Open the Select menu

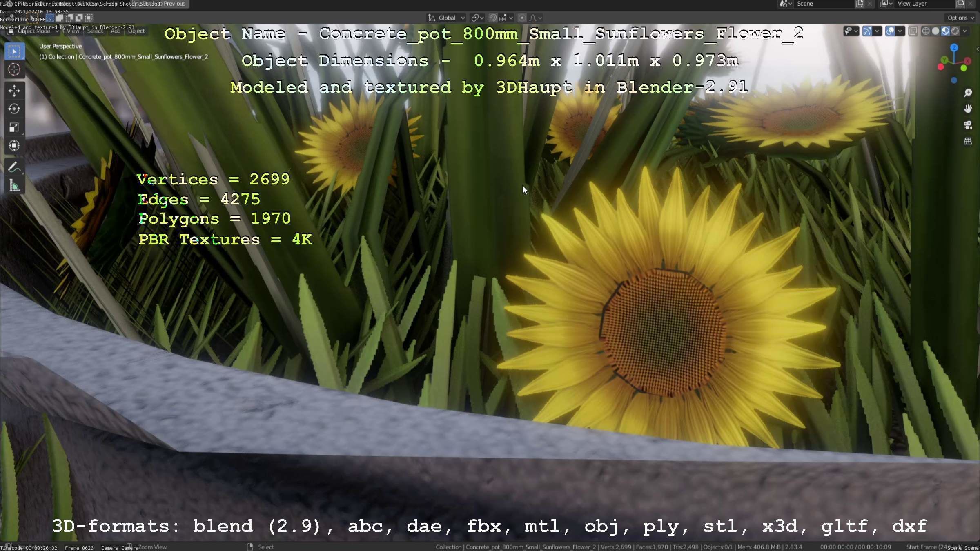click(95, 31)
